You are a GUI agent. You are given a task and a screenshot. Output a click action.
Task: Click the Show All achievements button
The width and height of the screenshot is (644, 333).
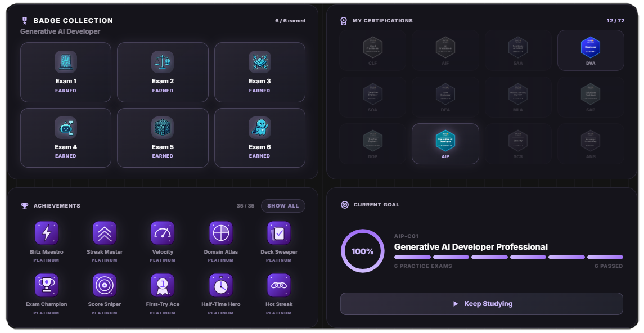(x=283, y=206)
